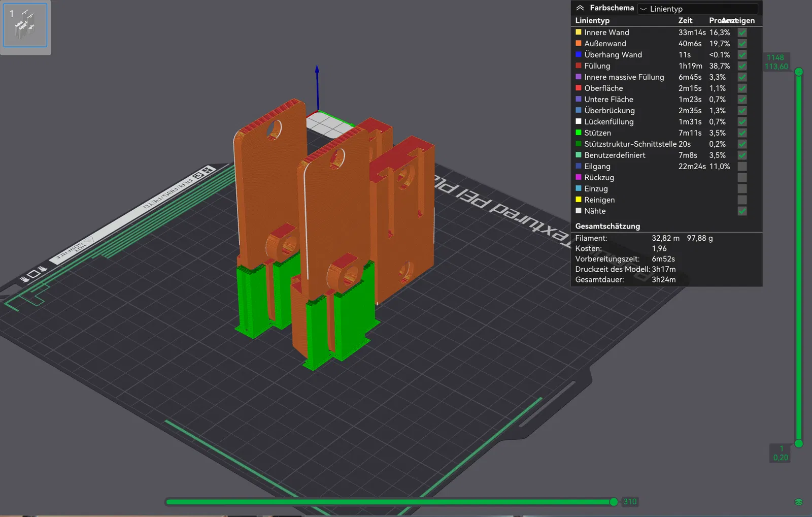The width and height of the screenshot is (812, 517).
Task: Click the upper handle of vertical layer slider
Action: (799, 72)
